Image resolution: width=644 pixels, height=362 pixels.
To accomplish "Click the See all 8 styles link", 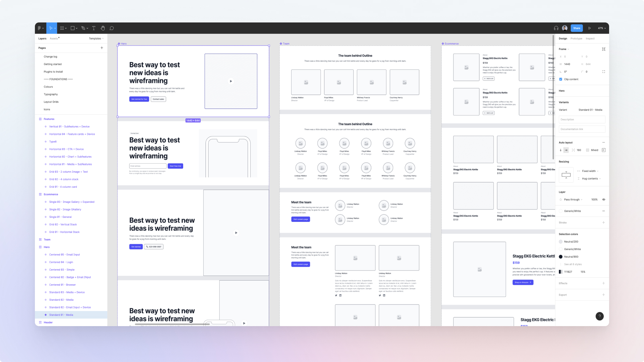I will (573, 264).
